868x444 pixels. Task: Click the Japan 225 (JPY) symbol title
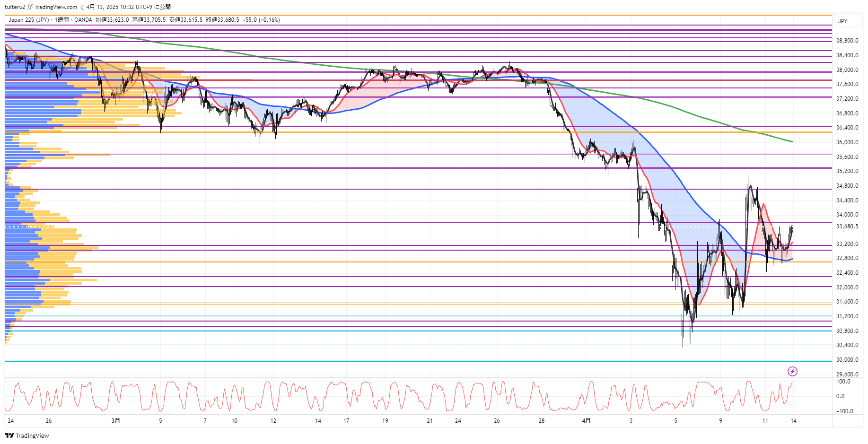click(x=28, y=20)
